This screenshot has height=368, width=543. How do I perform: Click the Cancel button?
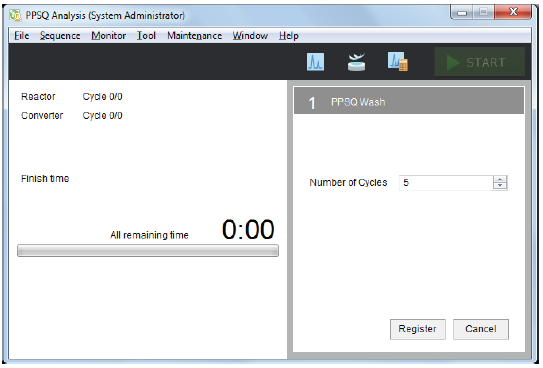(x=481, y=329)
